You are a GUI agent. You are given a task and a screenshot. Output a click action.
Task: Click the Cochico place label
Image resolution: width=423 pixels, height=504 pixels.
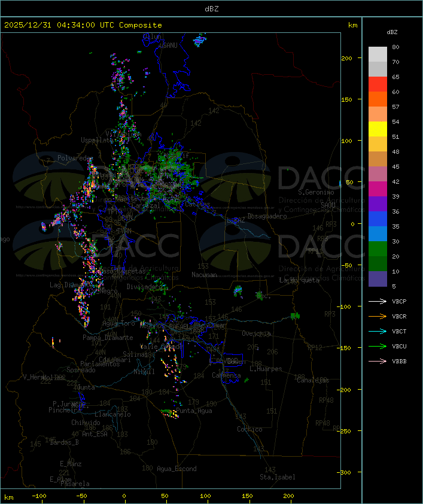[x=249, y=429]
